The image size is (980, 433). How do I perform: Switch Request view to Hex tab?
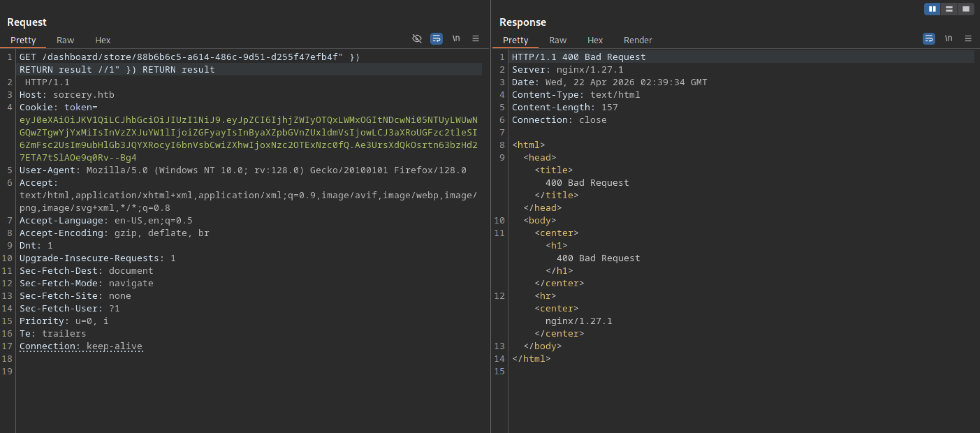point(103,40)
